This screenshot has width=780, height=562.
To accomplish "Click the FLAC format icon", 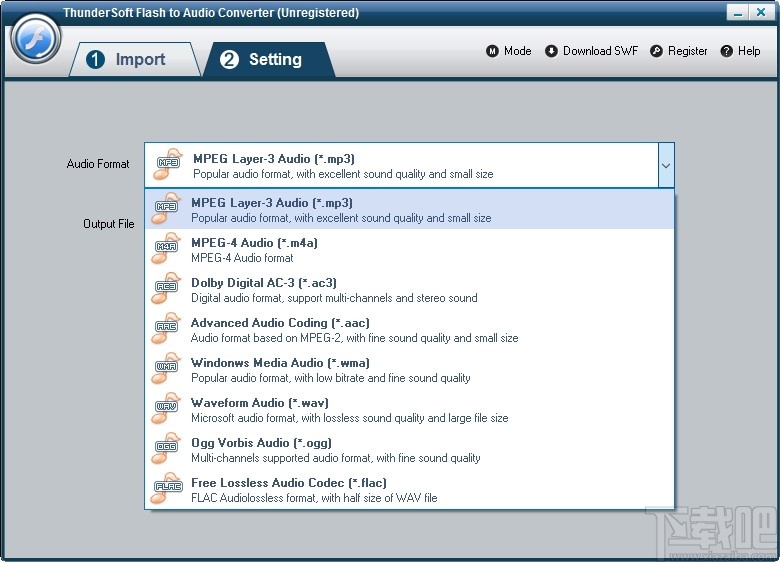I will point(167,488).
